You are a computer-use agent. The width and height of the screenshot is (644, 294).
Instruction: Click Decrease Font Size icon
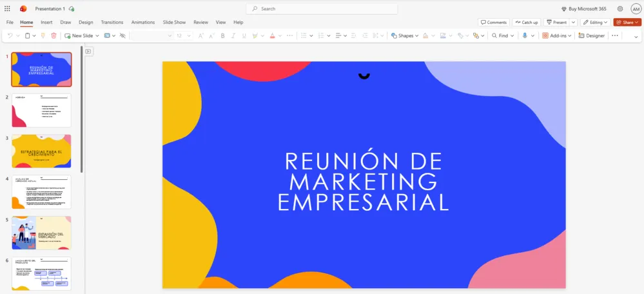coord(211,35)
